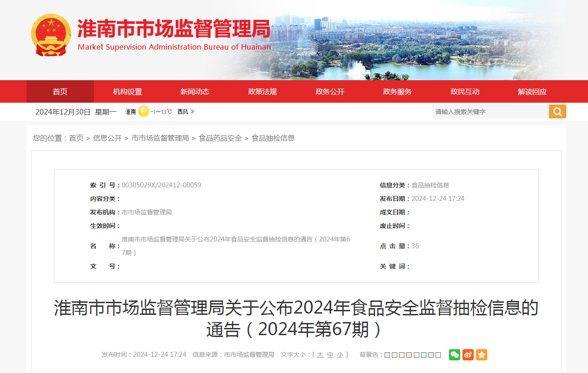Open the 首页 navigation tab
The width and height of the screenshot is (588, 373).
point(60,91)
